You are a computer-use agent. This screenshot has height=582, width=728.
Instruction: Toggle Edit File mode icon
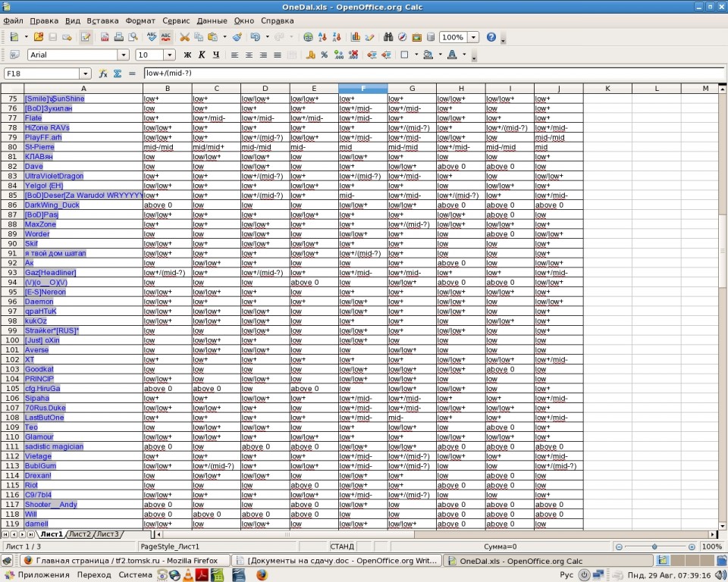[86, 37]
